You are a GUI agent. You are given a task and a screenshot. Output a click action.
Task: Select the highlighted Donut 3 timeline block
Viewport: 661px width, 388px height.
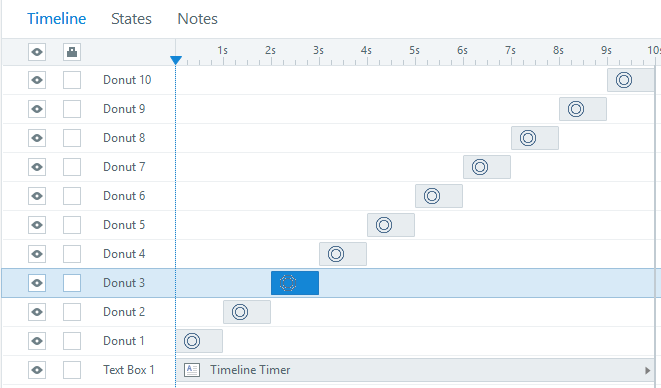tap(295, 283)
